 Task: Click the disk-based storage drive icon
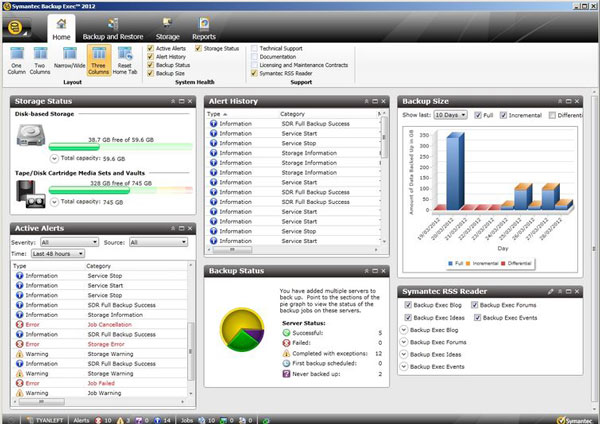pos(31,136)
